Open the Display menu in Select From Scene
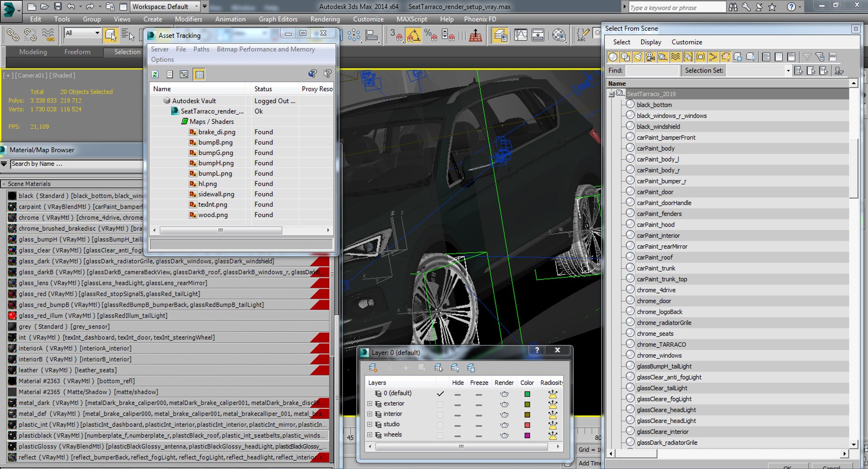The height and width of the screenshot is (469, 868). coord(651,42)
